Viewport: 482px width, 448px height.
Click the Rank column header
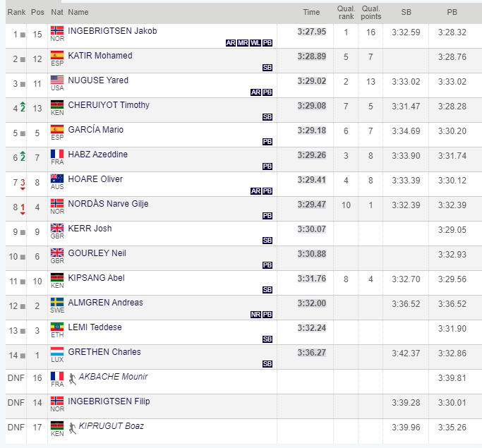(17, 12)
